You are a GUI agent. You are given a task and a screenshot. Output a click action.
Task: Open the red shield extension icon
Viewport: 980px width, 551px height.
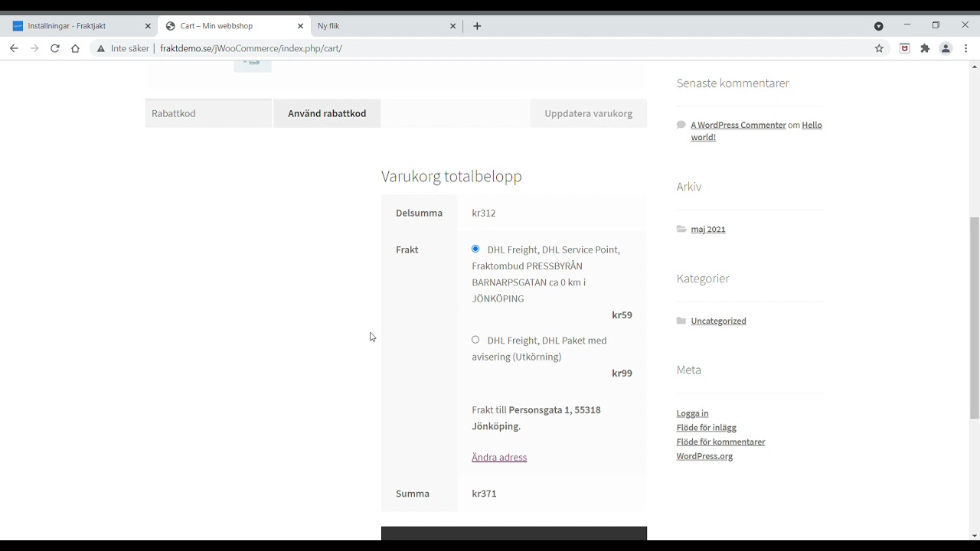coord(904,48)
